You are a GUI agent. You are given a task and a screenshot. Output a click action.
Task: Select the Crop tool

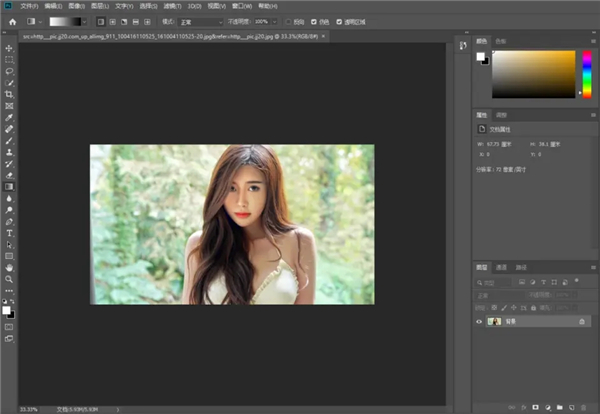[x=10, y=94]
